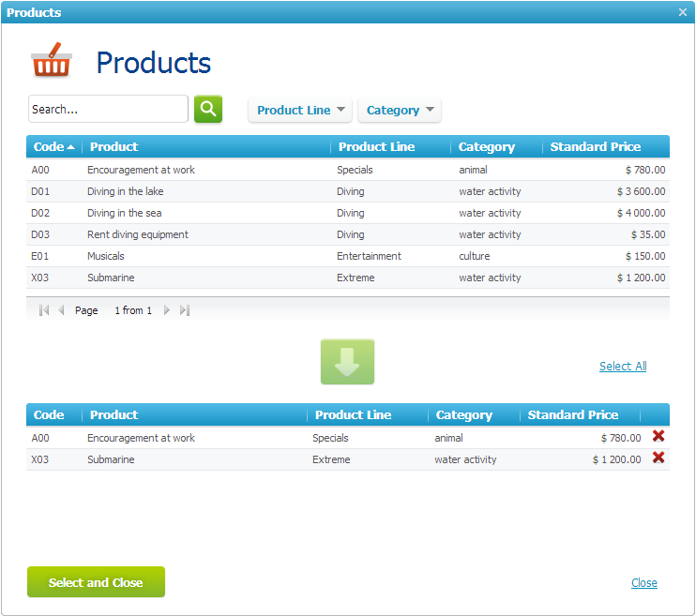Click Select and Close button
The width and height of the screenshot is (696, 616).
pos(96,582)
